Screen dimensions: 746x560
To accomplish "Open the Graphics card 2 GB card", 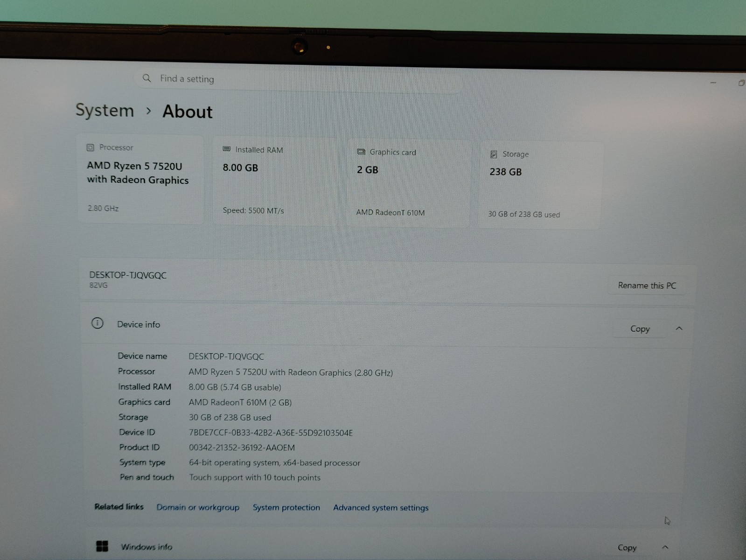I will click(x=409, y=183).
